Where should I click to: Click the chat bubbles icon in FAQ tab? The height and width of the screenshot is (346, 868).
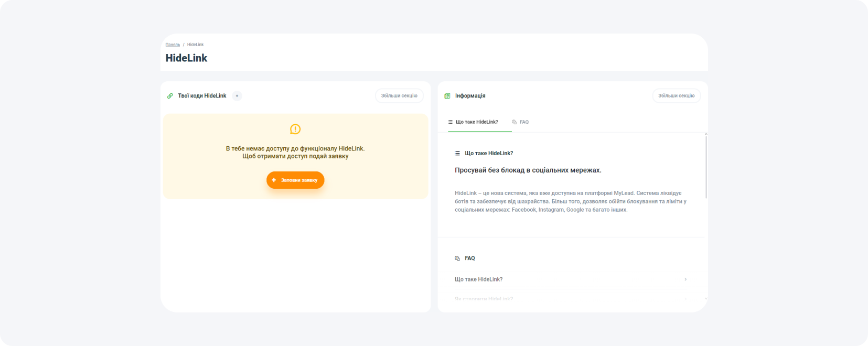pos(515,122)
